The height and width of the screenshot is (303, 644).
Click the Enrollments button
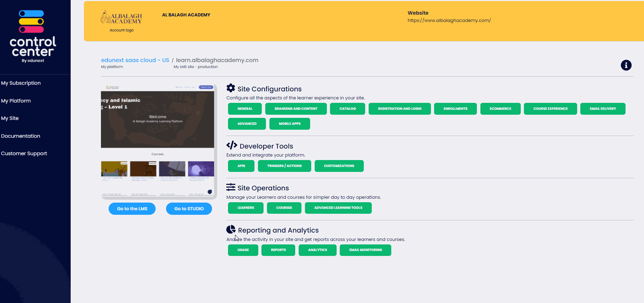pyautogui.click(x=455, y=109)
